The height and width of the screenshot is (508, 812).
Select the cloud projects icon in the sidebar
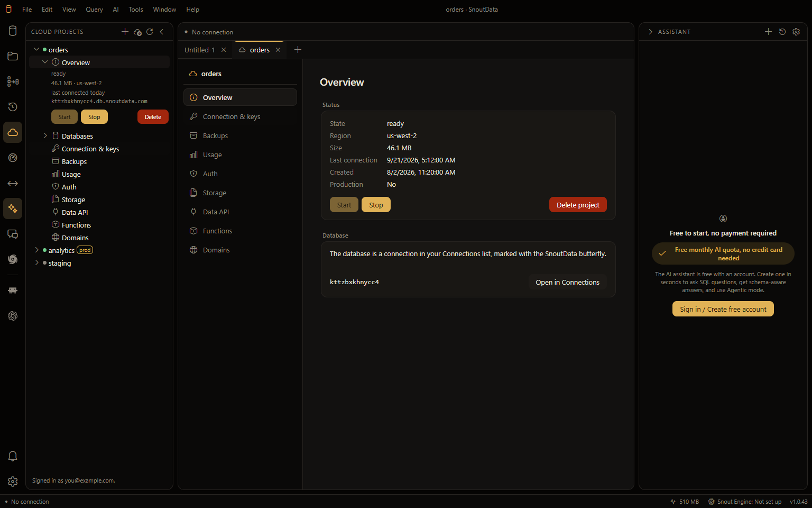[13, 132]
